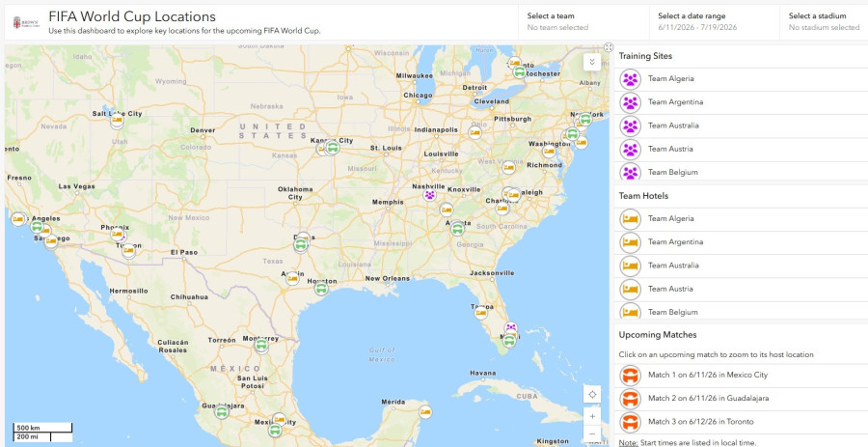Click Match 3 stadium icon
This screenshot has width=868, height=447.
click(x=630, y=422)
